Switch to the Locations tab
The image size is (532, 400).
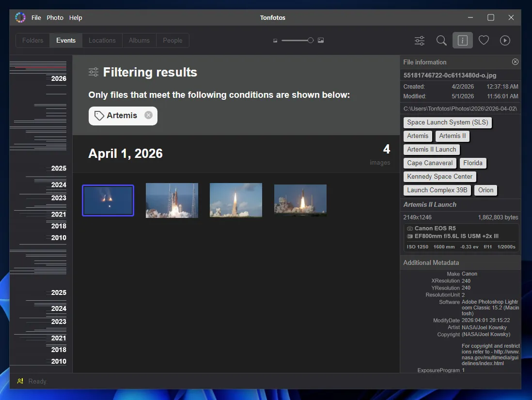(x=102, y=40)
